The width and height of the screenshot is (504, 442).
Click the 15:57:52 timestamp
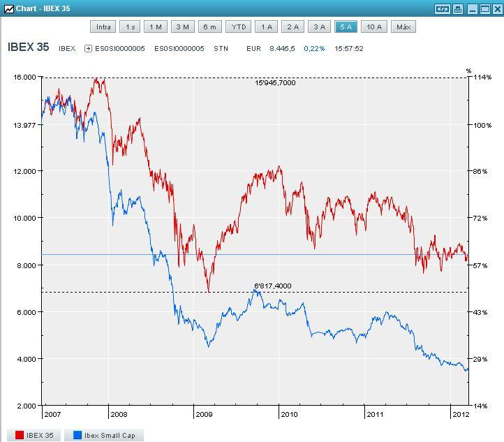tap(349, 49)
